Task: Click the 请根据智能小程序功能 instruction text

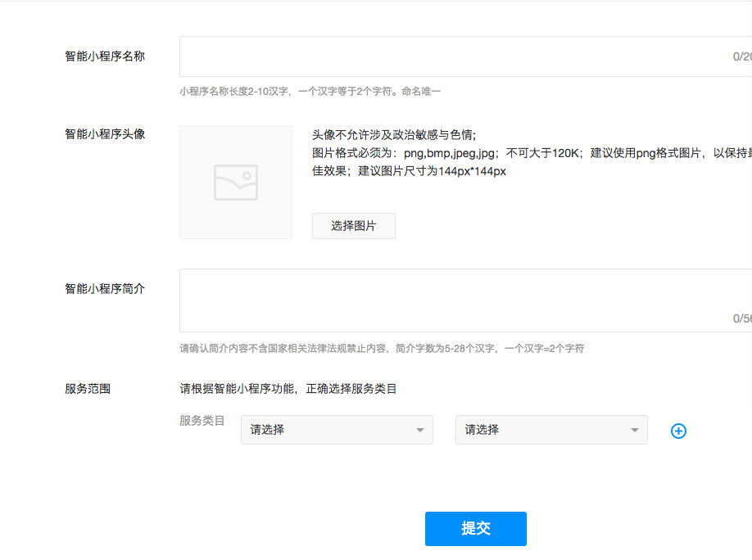Action: coord(288,389)
